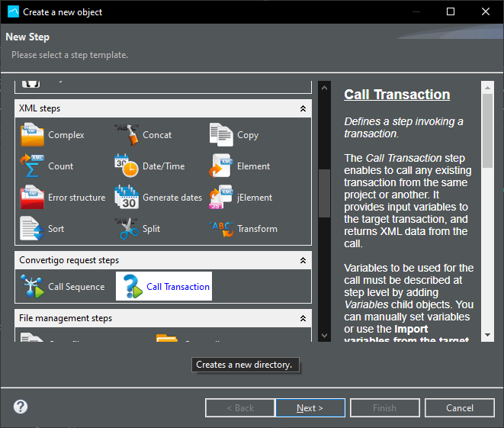Click the description pane scroll-up arrow
Viewport: 504px width, 428px height.
coord(488,88)
